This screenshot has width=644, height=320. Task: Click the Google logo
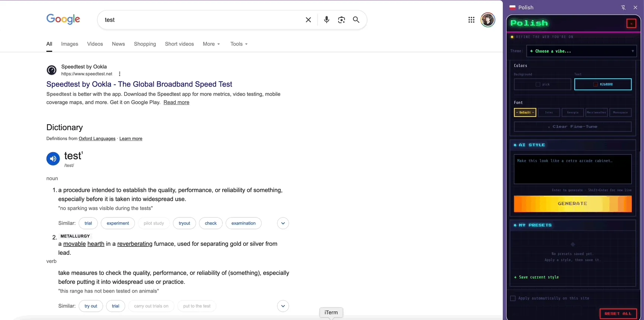point(63,19)
